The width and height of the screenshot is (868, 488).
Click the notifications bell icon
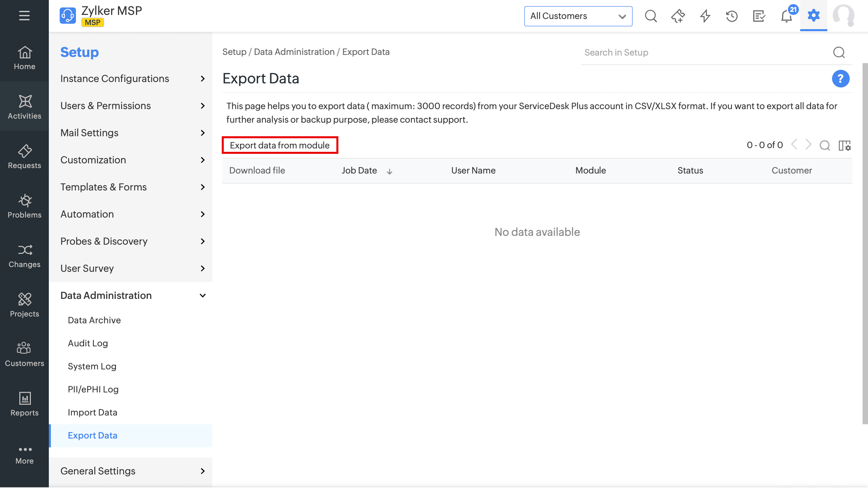pos(786,16)
